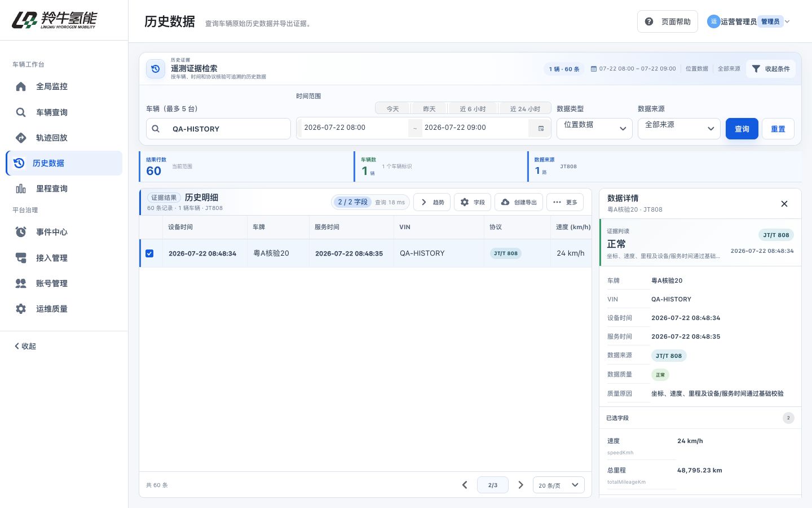Screen dimensions: 812x508
Task: Open 接入管理 in the sidebar
Action: 64,258
